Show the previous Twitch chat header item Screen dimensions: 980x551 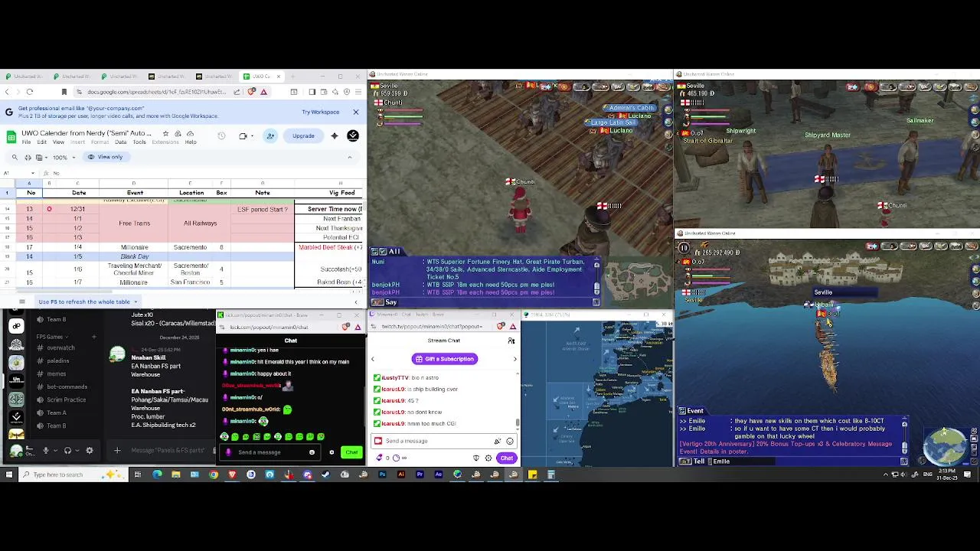click(373, 359)
